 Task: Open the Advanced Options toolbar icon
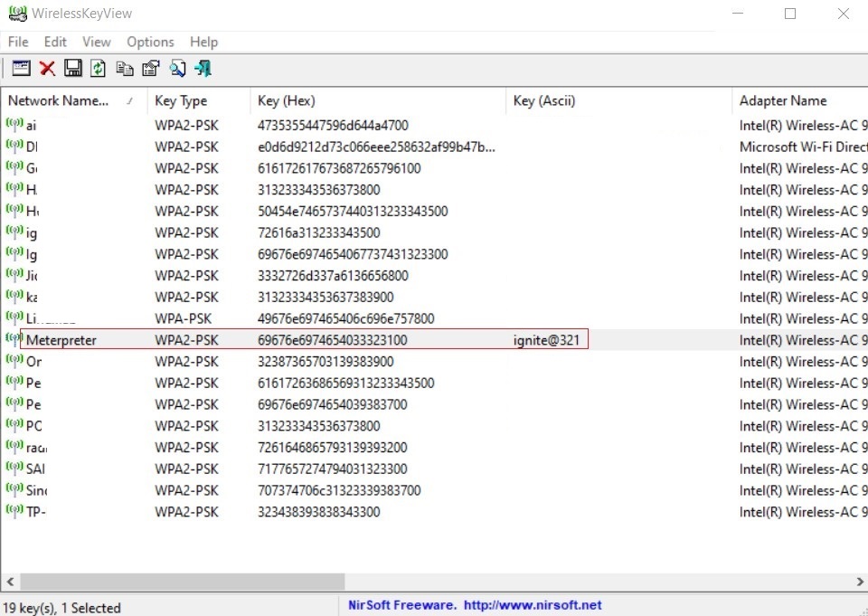click(x=21, y=68)
